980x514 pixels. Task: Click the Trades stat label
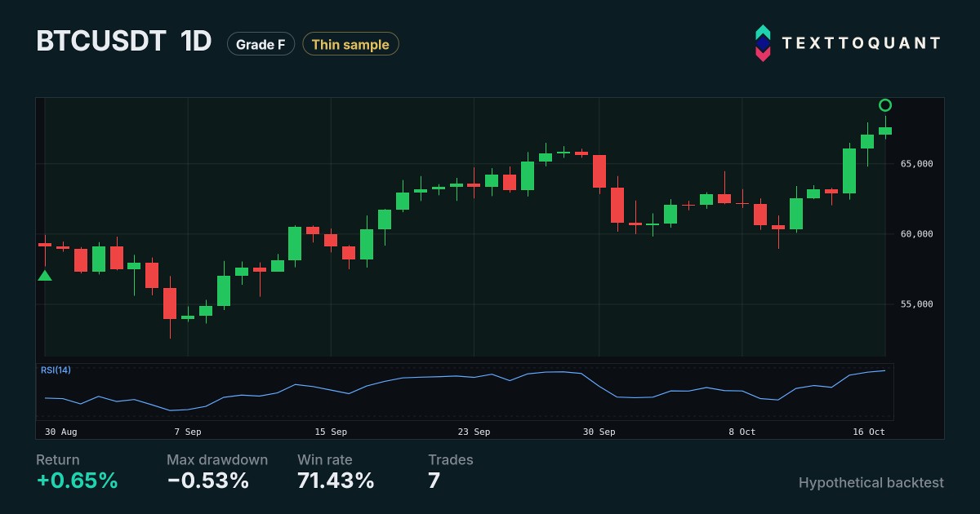451,460
